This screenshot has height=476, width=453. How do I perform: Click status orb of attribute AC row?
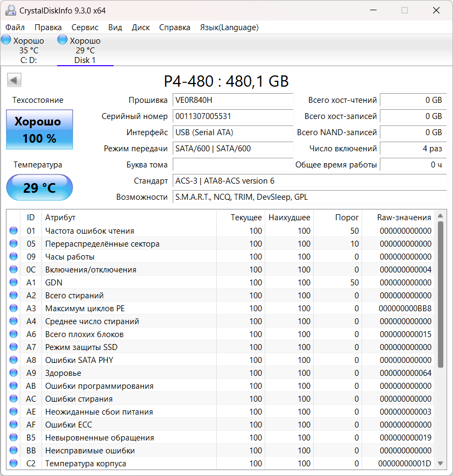(13, 398)
